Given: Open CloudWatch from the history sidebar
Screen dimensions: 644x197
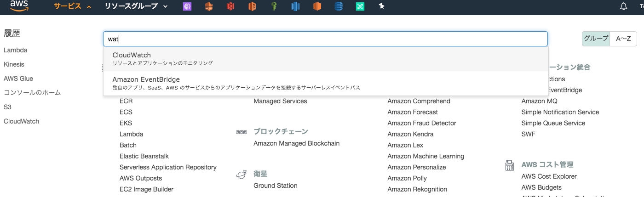Looking at the screenshot, I should pos(21,121).
